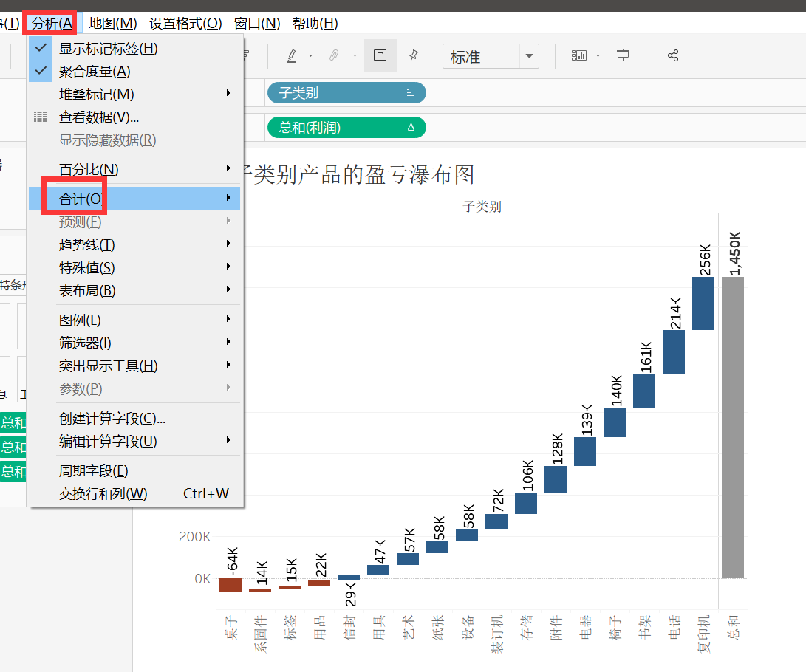Open the 分析(A) menu
Screen dimensions: 806x672
[x=52, y=23]
